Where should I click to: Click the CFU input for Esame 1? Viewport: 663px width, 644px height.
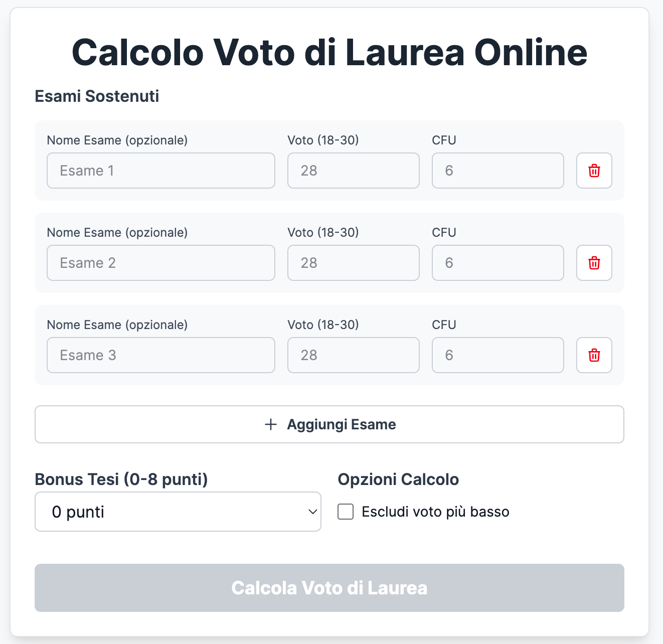click(498, 171)
